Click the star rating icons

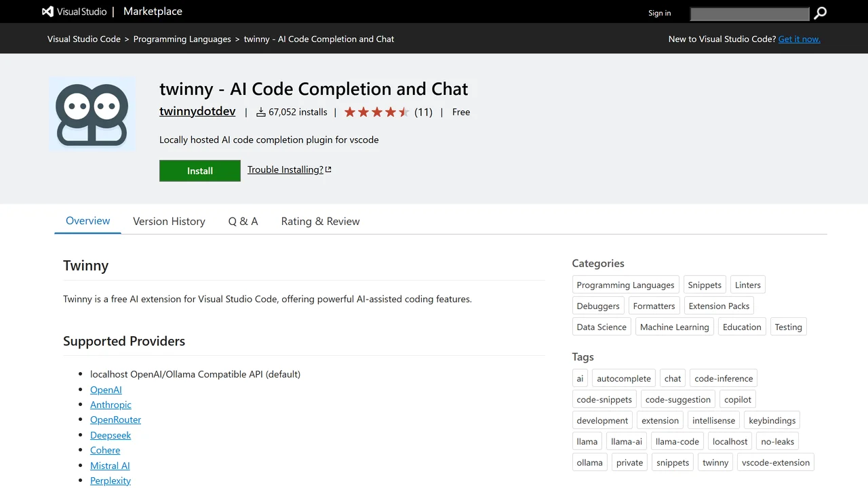pos(376,112)
